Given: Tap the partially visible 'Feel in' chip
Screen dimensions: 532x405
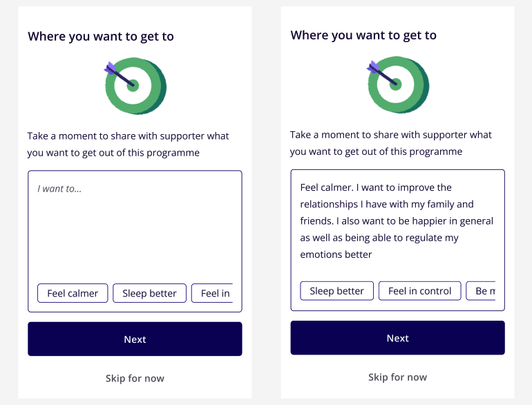Looking at the screenshot, I should (x=212, y=293).
